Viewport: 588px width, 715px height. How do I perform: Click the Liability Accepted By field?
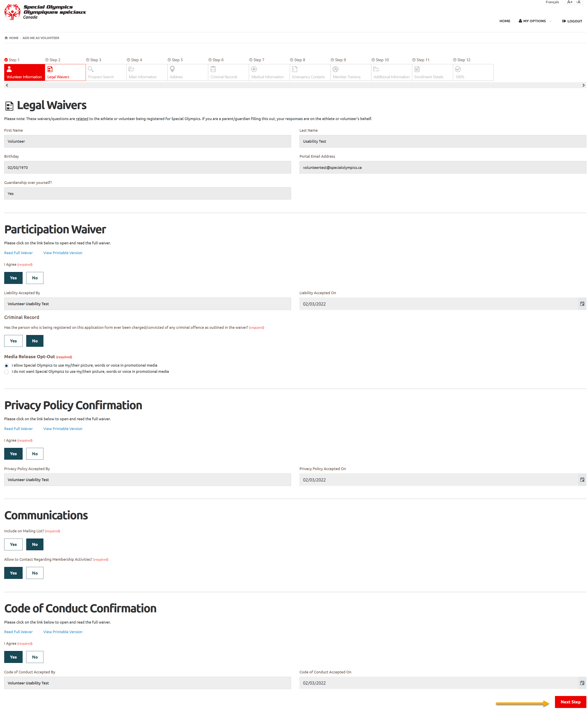tap(147, 304)
